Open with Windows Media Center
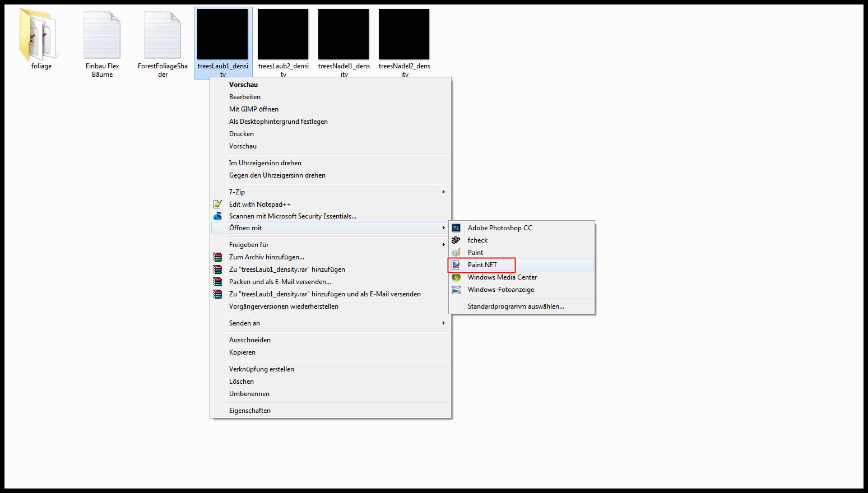 (502, 277)
